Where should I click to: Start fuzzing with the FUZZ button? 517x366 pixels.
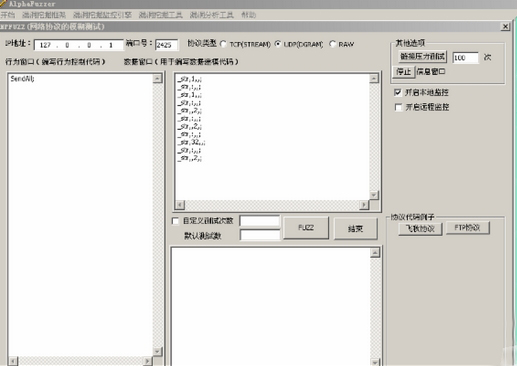click(306, 228)
